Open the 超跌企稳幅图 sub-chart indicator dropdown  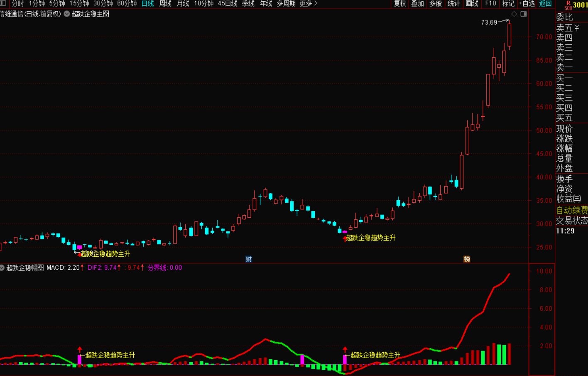(2, 268)
